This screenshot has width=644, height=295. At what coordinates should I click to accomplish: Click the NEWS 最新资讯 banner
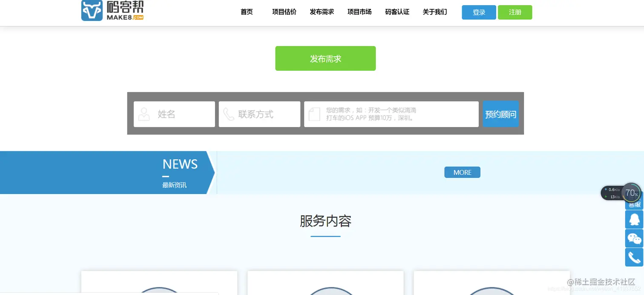[107, 173]
